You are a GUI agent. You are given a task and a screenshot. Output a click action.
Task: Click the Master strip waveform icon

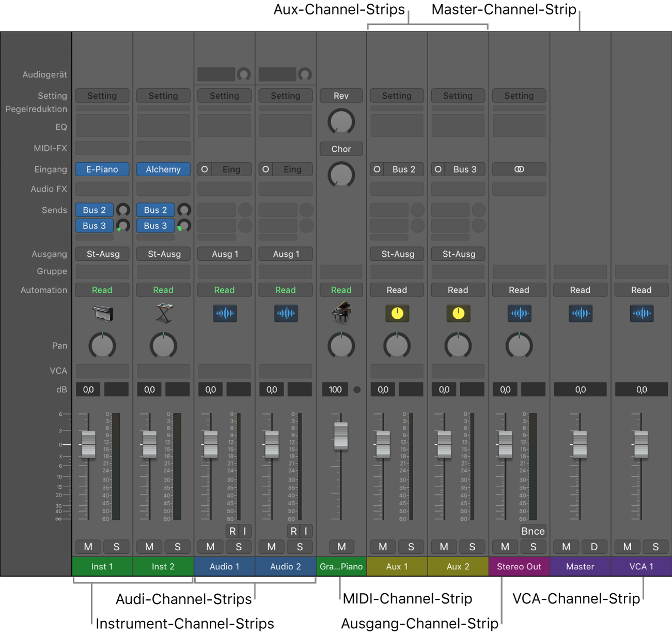pos(580,313)
